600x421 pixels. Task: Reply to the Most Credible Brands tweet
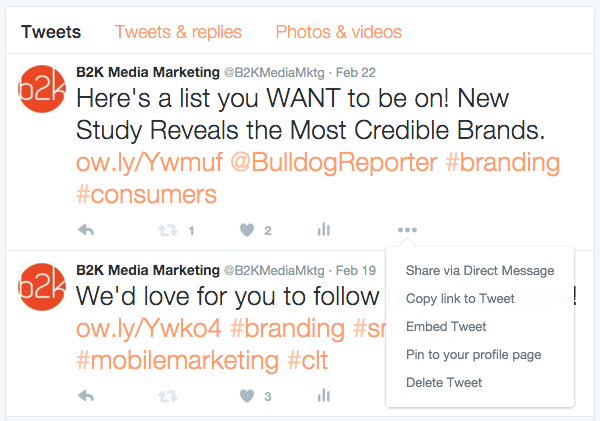coord(86,230)
